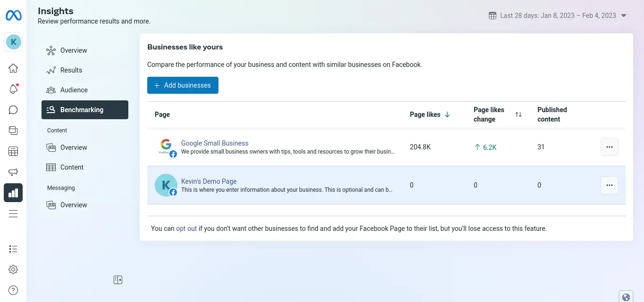Open Results menu item
This screenshot has width=644, height=302.
click(x=85, y=70)
